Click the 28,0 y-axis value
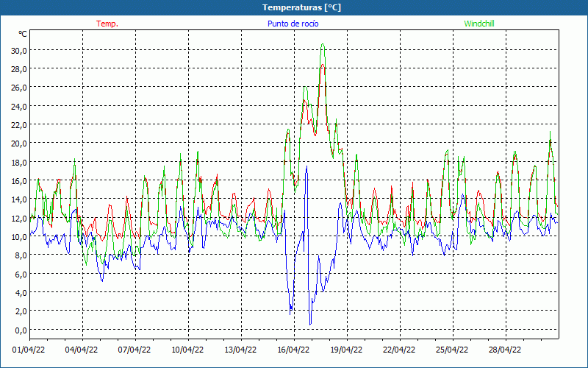 point(19,69)
